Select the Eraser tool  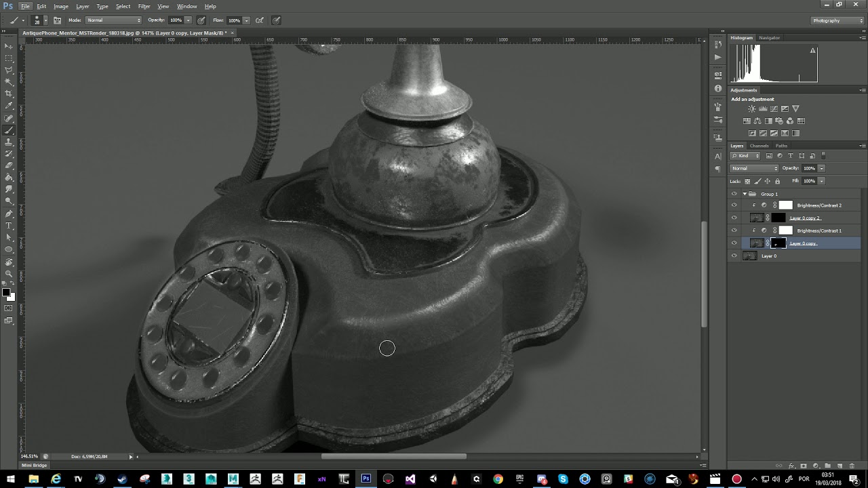9,165
